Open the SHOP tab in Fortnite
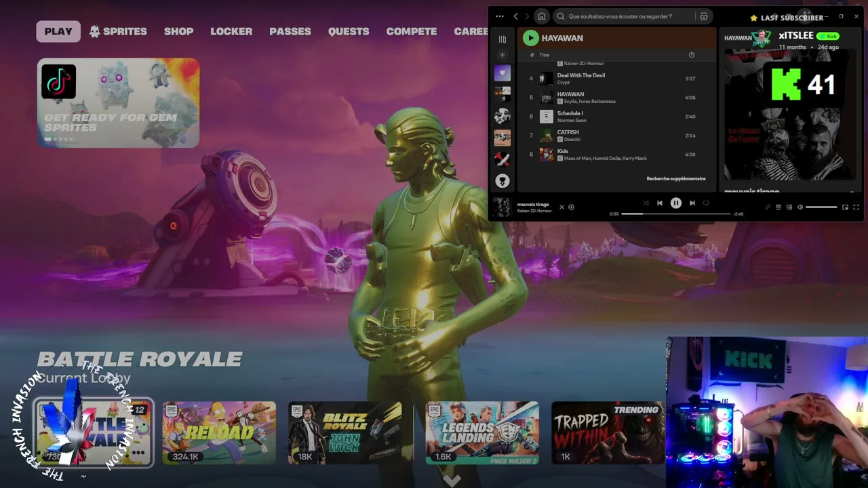Viewport: 868px width, 488px height. (x=179, y=31)
